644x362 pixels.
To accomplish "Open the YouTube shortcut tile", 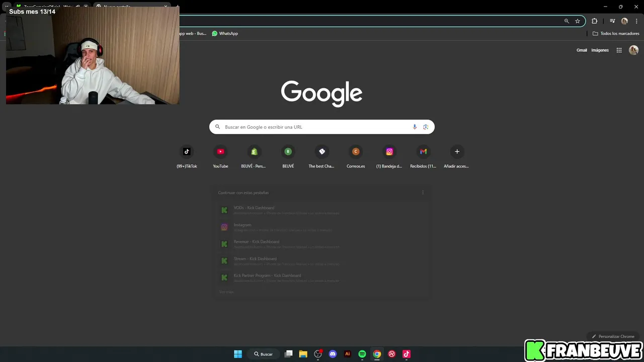I will pyautogui.click(x=220, y=157).
